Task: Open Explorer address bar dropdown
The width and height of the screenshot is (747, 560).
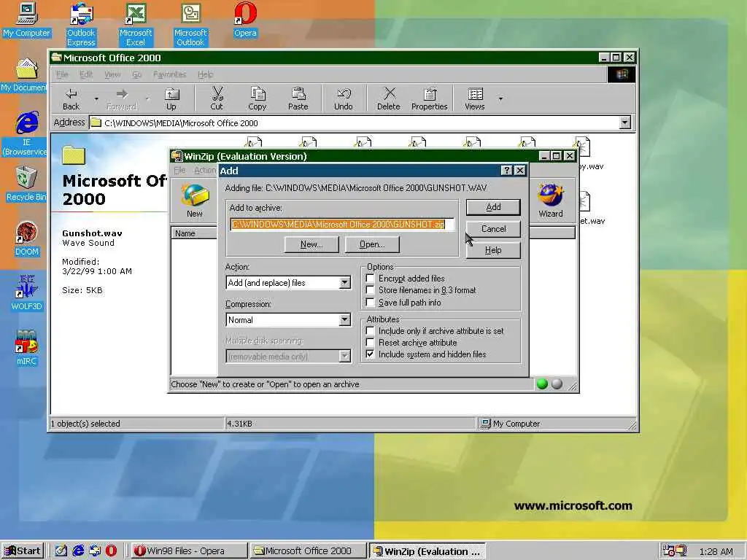Action: coord(625,122)
